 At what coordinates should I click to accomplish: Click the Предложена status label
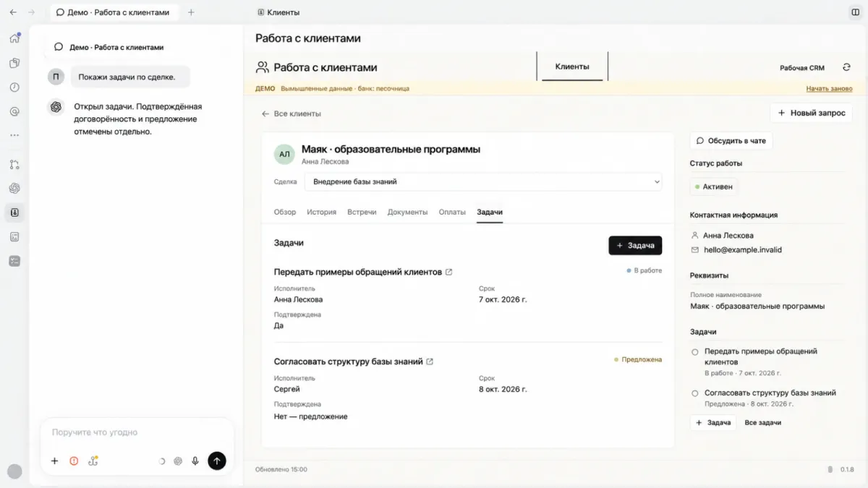click(x=638, y=359)
